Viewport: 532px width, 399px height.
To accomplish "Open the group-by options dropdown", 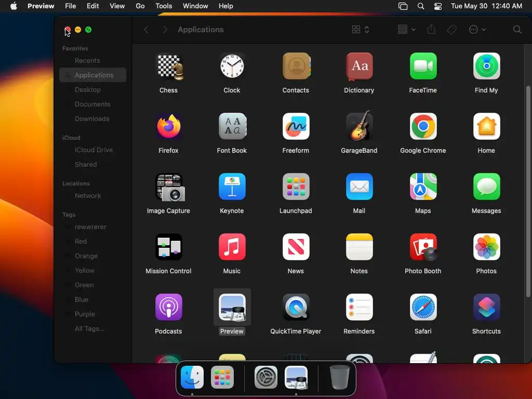I will 406,30.
